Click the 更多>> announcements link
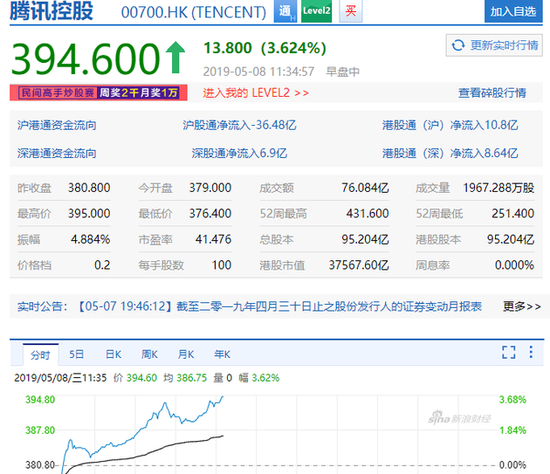Viewport: 550px width, 474px height. coord(522,306)
